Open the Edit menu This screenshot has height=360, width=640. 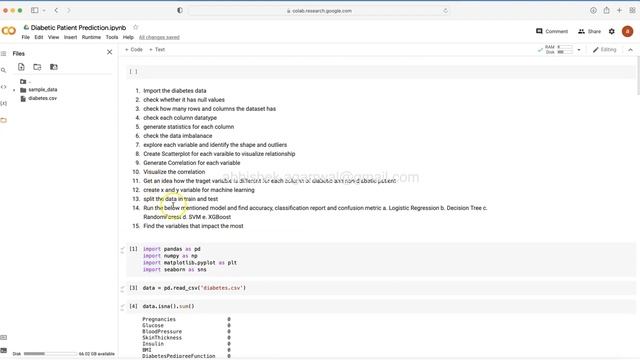(39, 37)
